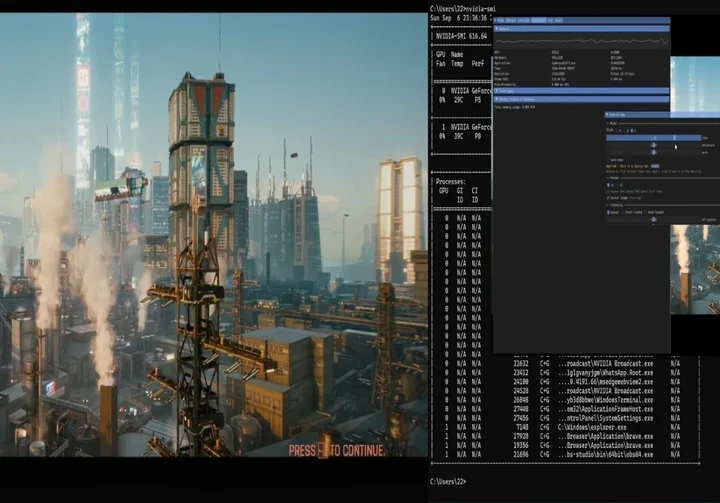Select the front-loaded intensity option
The image size is (720, 503).
[631, 212]
